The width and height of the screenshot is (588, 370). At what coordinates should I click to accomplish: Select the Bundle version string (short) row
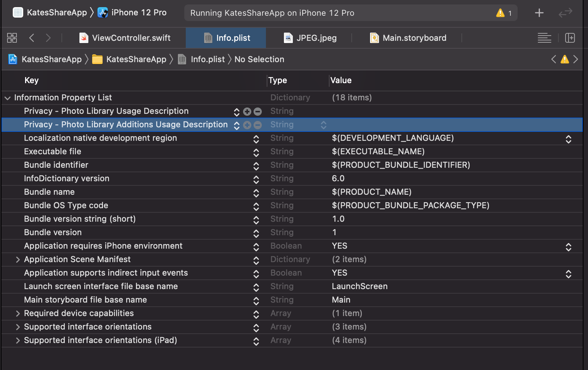292,219
